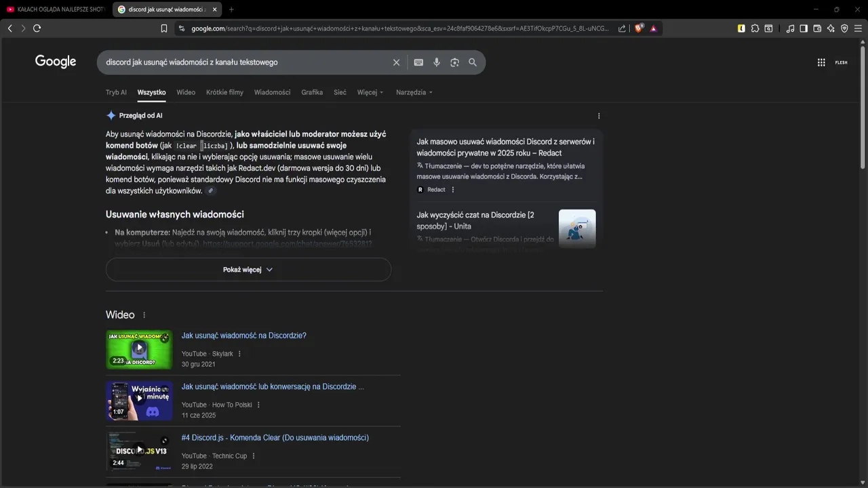Open Brave Rewards triangle icon

[654, 28]
